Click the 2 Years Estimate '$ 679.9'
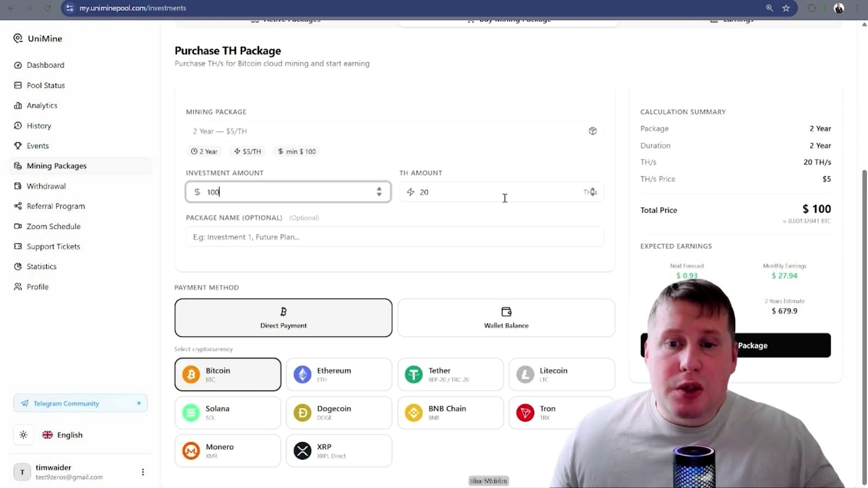 click(784, 311)
